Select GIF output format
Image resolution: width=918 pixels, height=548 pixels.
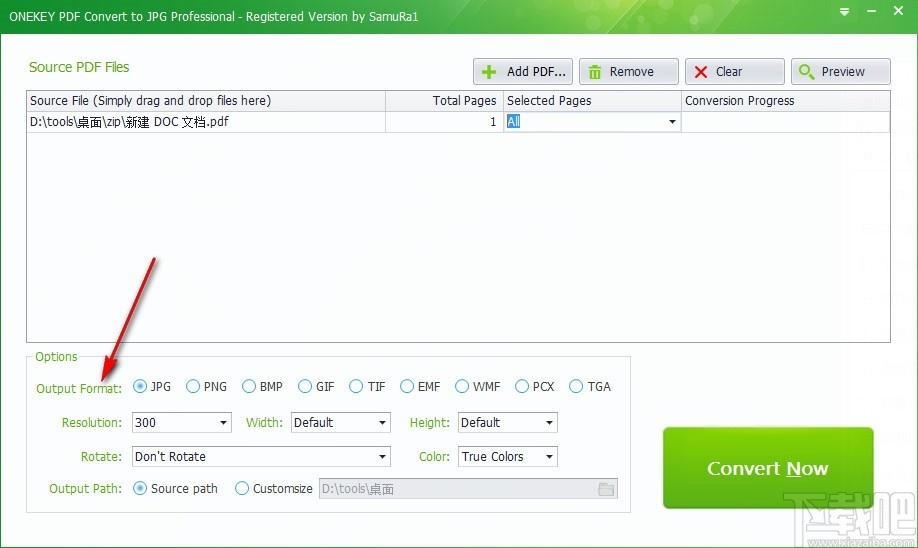pyautogui.click(x=316, y=386)
